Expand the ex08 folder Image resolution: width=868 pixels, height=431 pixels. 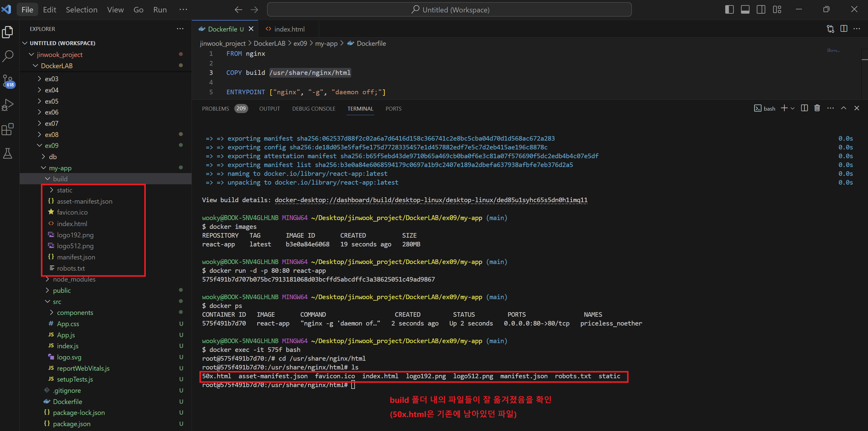pyautogui.click(x=52, y=135)
